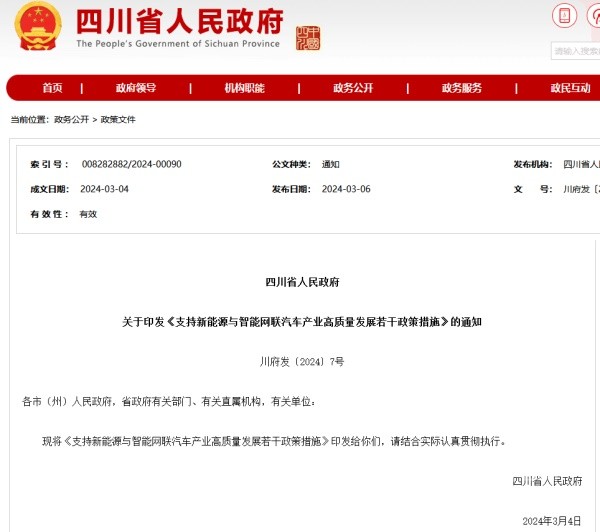
Task: Click the signature 四川省人民政府 at bottom right
Action: pyautogui.click(x=547, y=481)
